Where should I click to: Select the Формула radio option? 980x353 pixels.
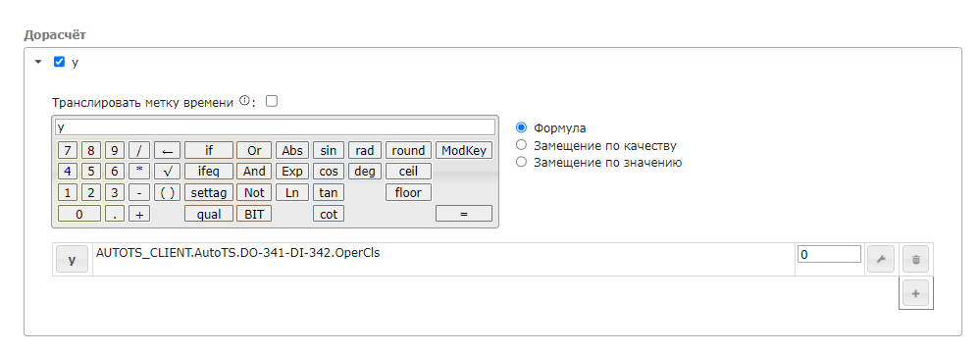[x=521, y=128]
